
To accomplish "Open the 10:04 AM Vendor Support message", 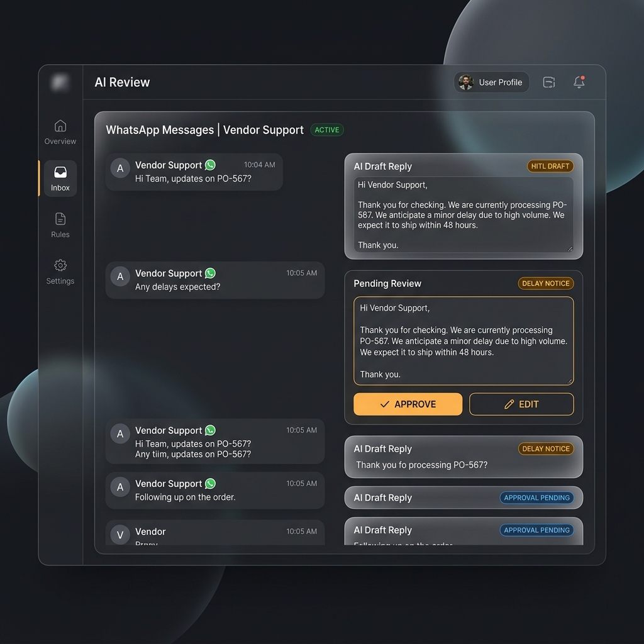I will click(194, 172).
